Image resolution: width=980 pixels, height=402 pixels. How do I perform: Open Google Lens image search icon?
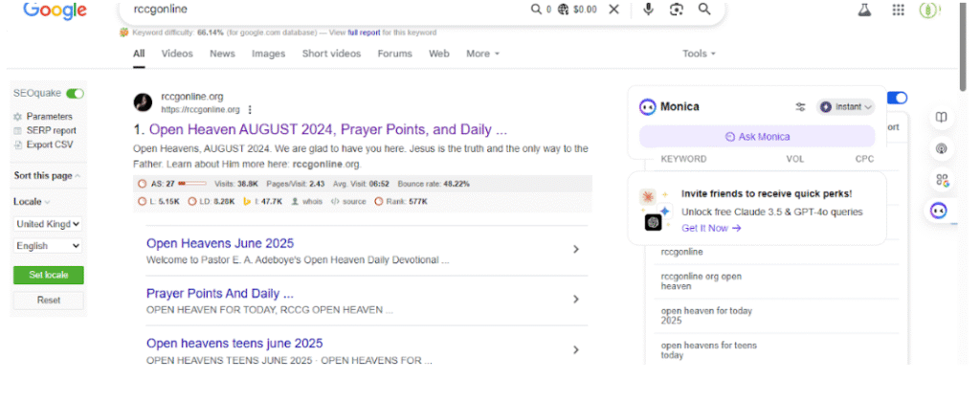pyautogui.click(x=677, y=10)
